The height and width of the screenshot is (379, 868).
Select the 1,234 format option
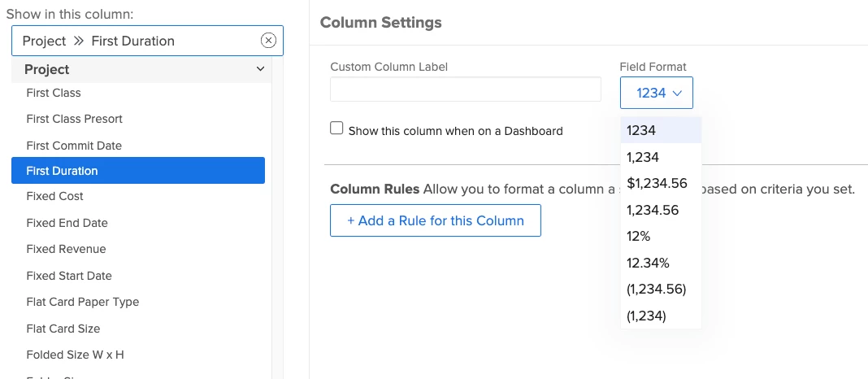point(643,157)
